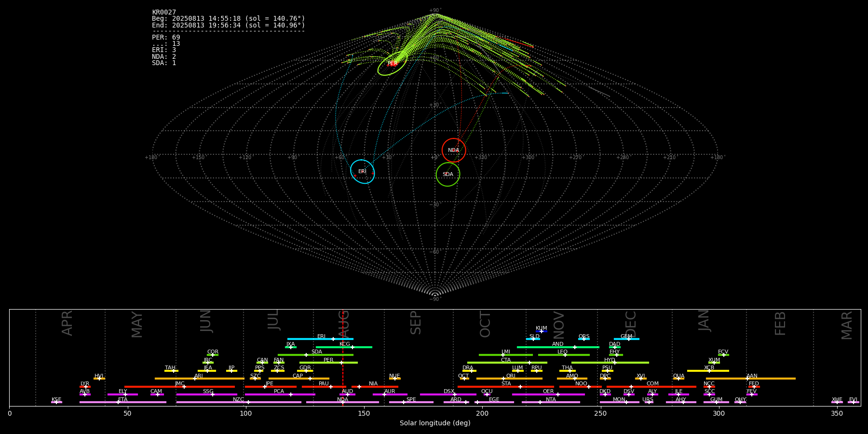Screen dimensions: 868x434
Task: Click the GEM shower bar in timeline
Action: coord(626,339)
